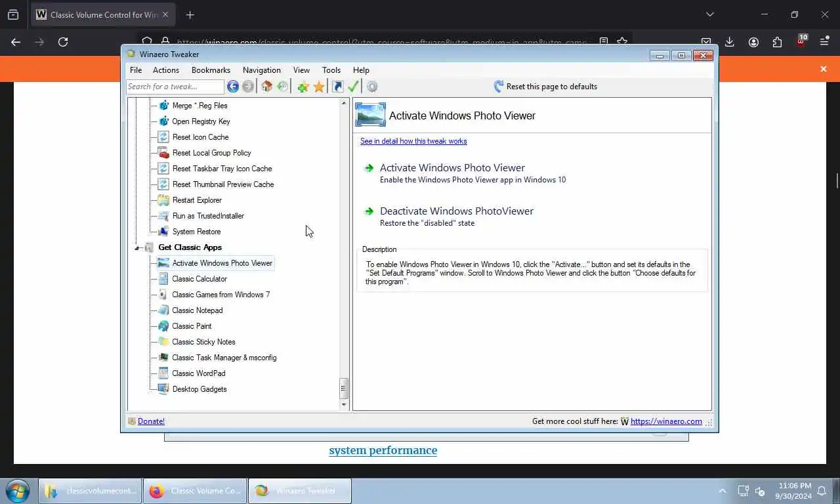Screen dimensions: 840x504
Task: Click the Restart Explorer folder icon
Action: [x=163, y=200]
